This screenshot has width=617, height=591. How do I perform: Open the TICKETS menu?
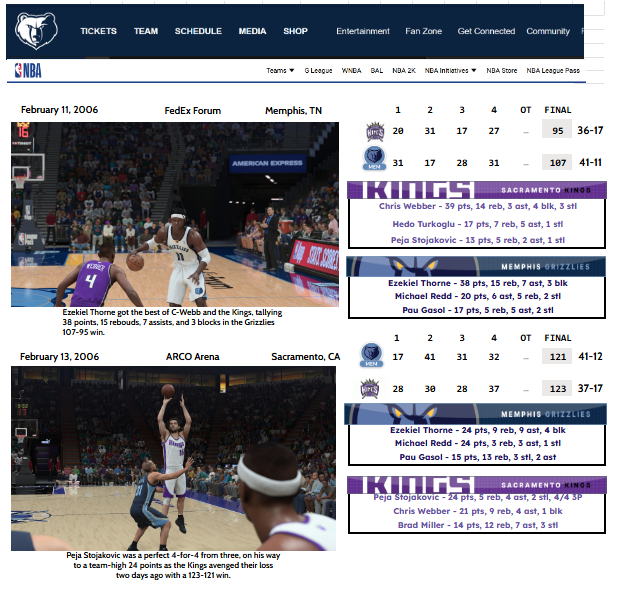click(x=98, y=31)
